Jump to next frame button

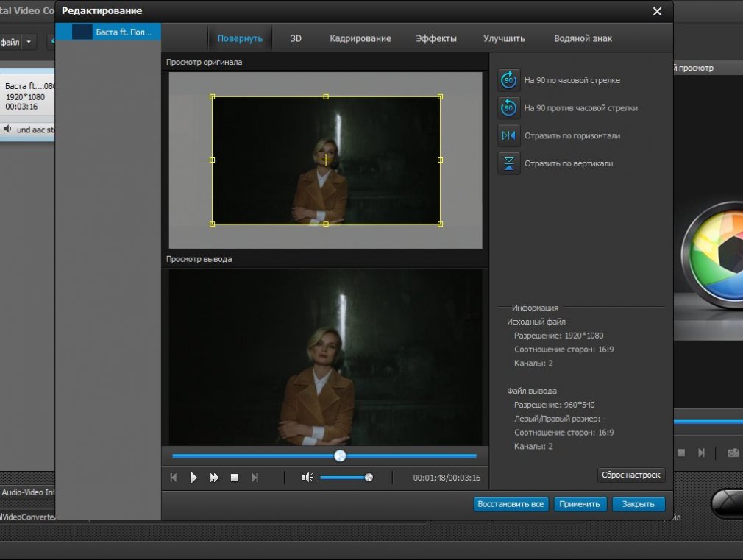(x=255, y=478)
